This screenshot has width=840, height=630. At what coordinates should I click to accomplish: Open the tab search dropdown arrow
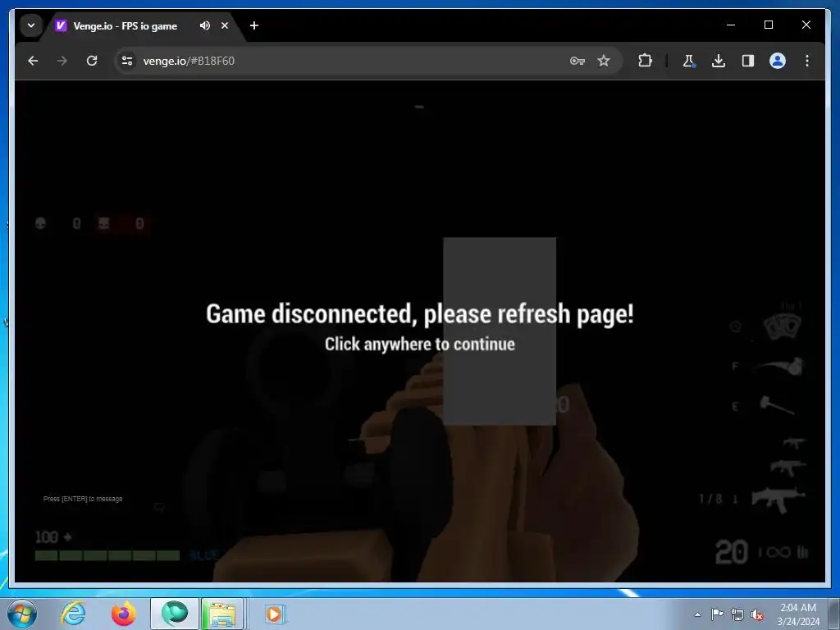[31, 25]
